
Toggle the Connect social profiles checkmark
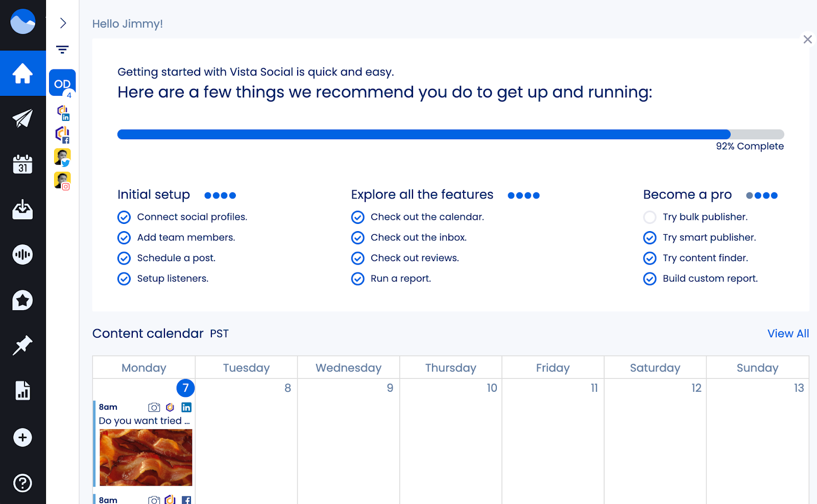(124, 217)
